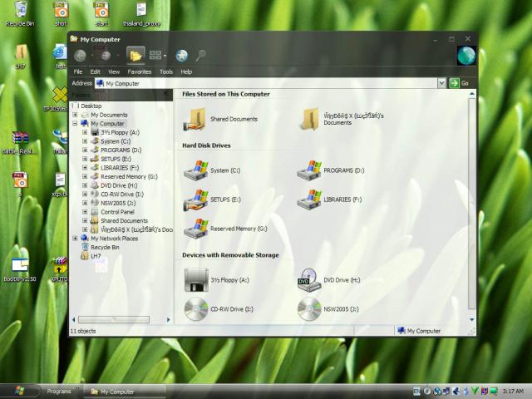Select CD-RW Drive (I:) in folder tree
This screenshot has height=399, width=532.
(117, 195)
